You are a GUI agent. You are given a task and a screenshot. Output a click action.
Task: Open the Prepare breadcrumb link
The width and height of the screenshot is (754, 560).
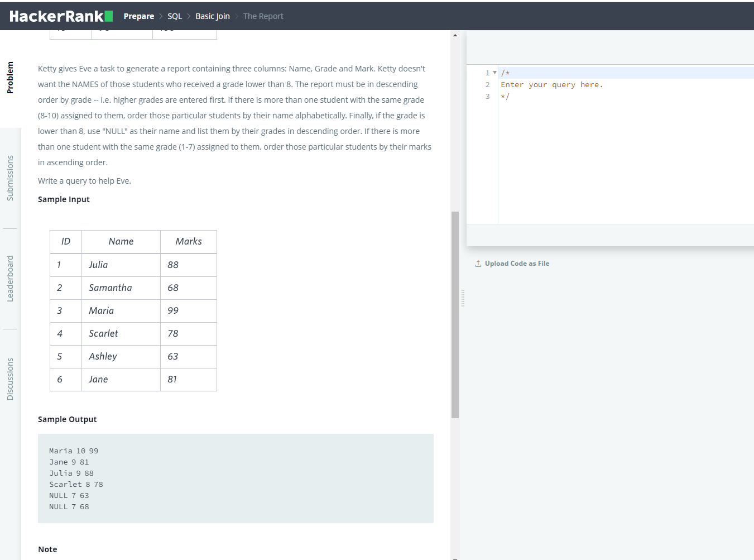(x=139, y=16)
